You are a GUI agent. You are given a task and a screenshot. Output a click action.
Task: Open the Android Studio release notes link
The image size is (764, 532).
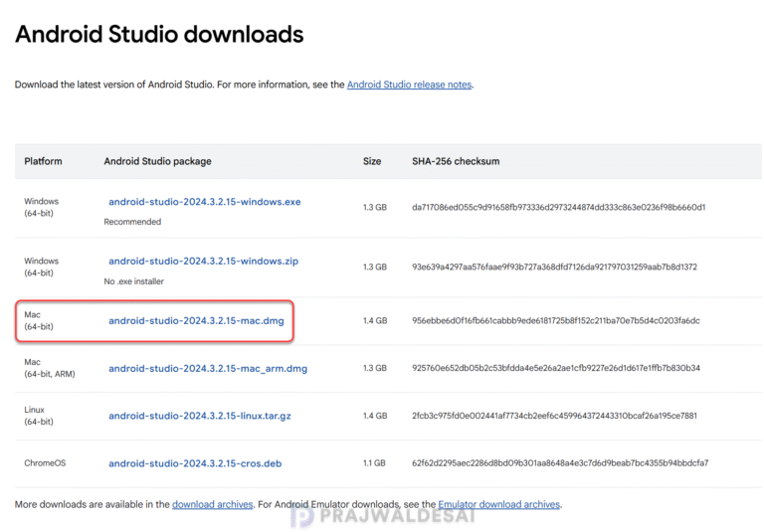[409, 85]
